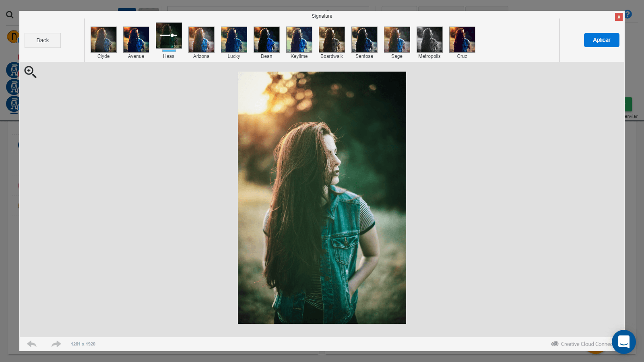The width and height of the screenshot is (644, 362).
Task: Select the Dean filter thumbnail
Action: click(x=266, y=39)
